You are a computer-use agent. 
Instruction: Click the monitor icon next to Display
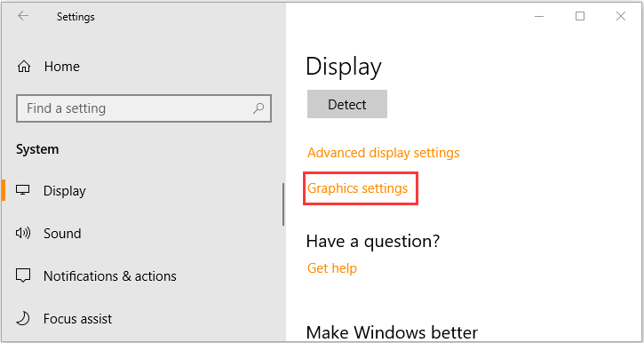23,190
